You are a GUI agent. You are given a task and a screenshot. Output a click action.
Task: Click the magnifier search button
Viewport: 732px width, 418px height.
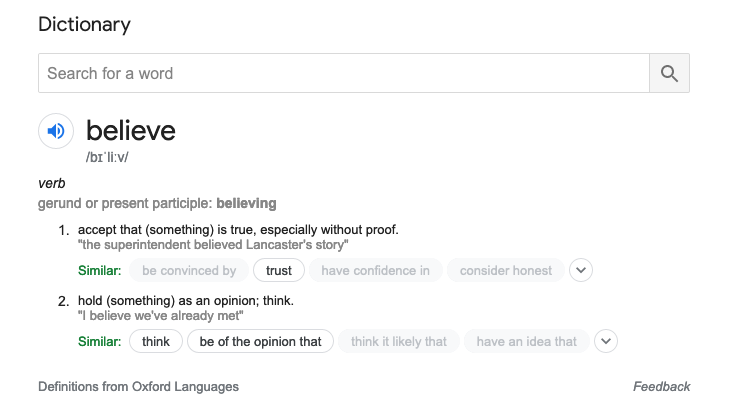pos(669,73)
